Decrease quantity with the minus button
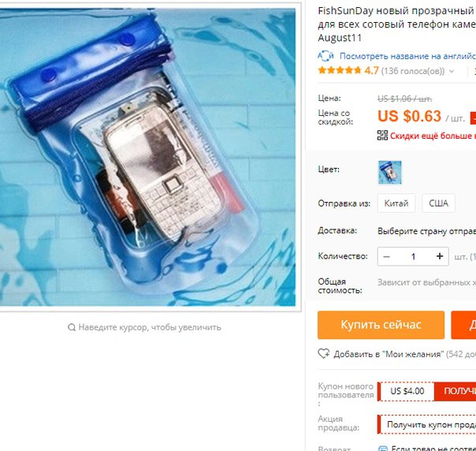The height and width of the screenshot is (451, 476). tap(386, 256)
